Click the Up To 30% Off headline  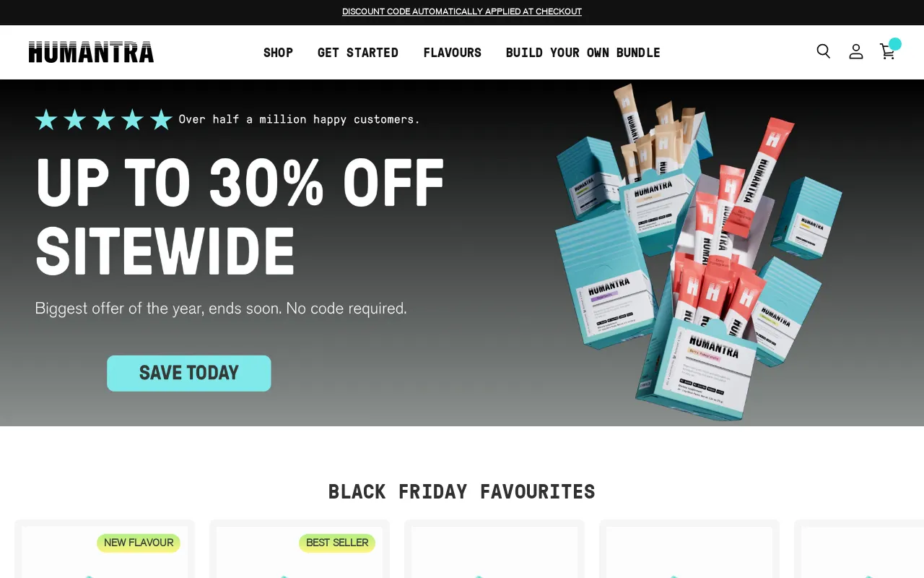coord(240,217)
